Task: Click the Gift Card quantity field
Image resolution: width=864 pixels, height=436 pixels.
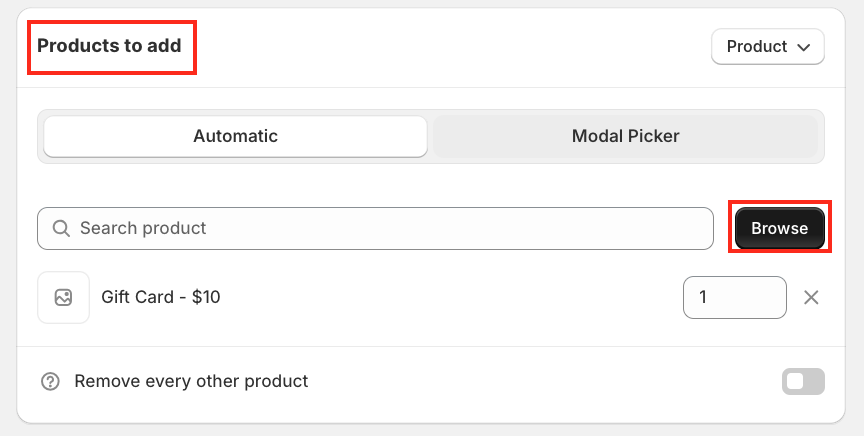Action: 734,298
